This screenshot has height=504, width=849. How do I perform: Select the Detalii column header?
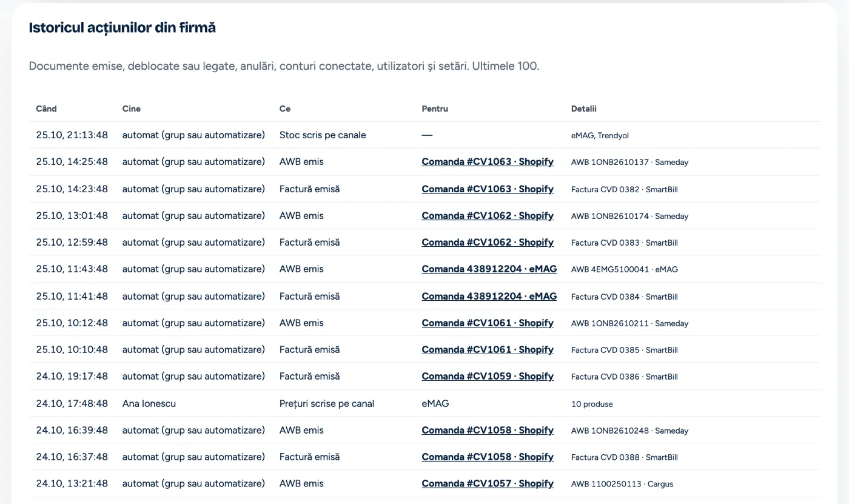tap(584, 109)
